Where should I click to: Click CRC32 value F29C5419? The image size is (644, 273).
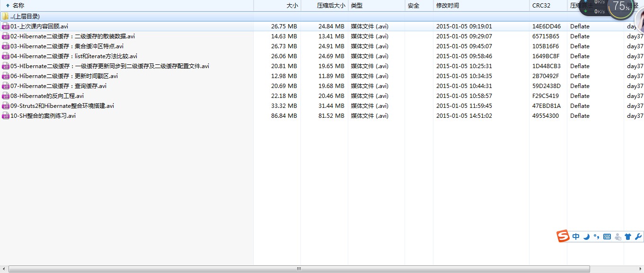point(546,96)
